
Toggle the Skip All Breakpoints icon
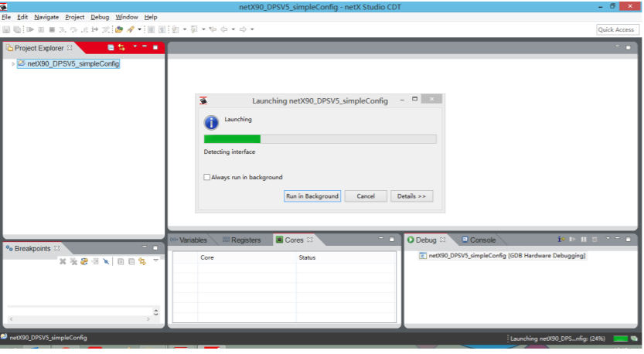pyautogui.click(x=106, y=261)
